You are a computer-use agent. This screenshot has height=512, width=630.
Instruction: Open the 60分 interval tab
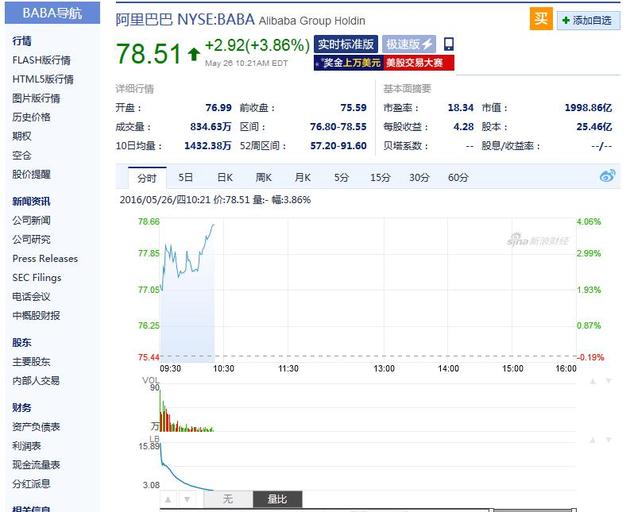click(x=458, y=177)
